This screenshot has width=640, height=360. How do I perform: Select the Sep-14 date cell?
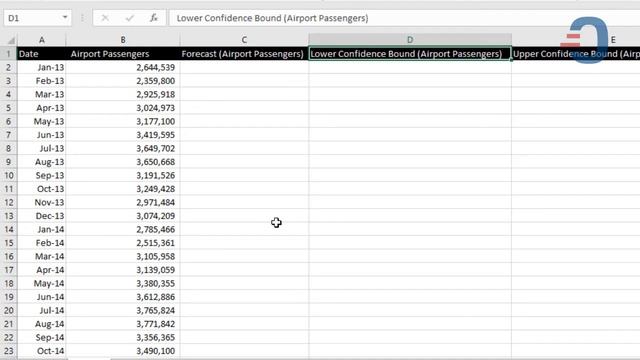(41, 337)
